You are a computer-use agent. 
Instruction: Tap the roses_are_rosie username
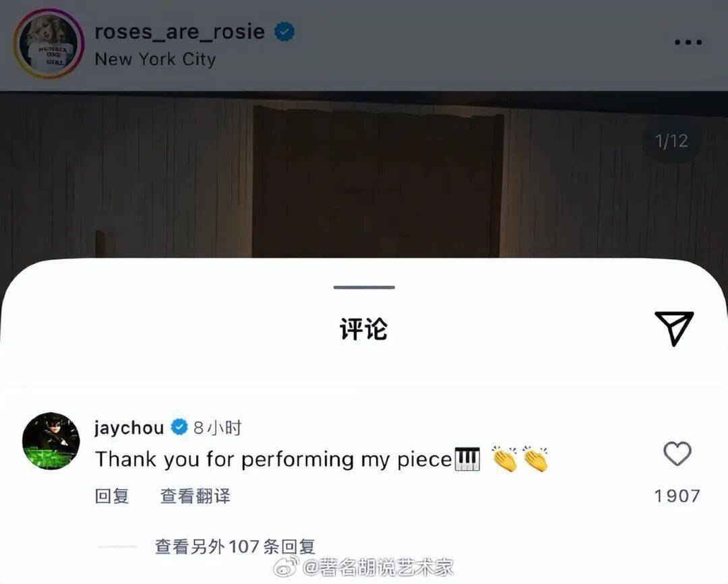point(180,32)
